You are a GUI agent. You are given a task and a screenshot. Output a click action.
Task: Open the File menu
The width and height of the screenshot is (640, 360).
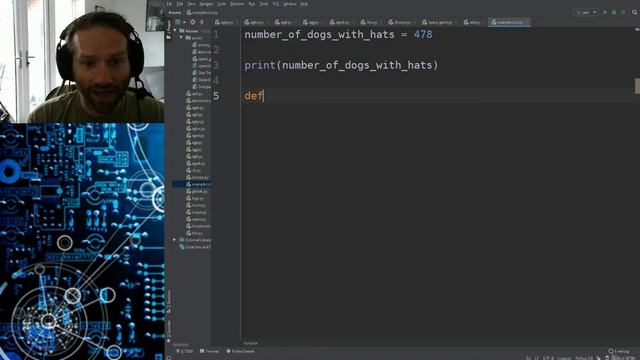tap(169, 4)
